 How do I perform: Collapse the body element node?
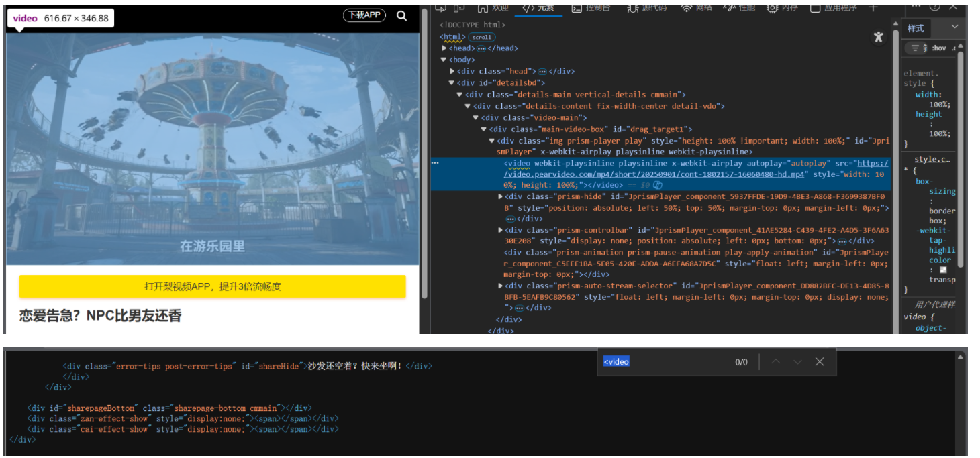(x=444, y=60)
